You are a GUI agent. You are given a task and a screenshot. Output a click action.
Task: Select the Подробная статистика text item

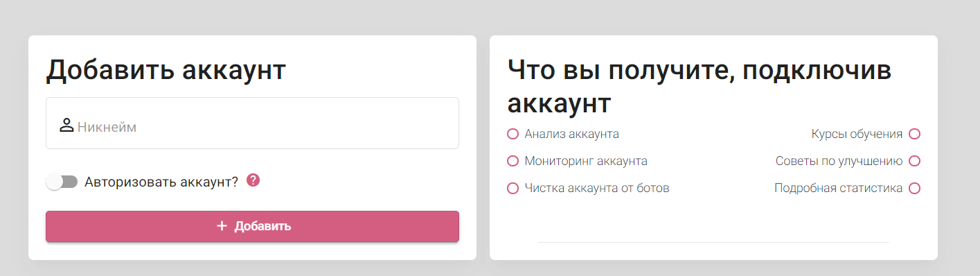click(x=838, y=188)
